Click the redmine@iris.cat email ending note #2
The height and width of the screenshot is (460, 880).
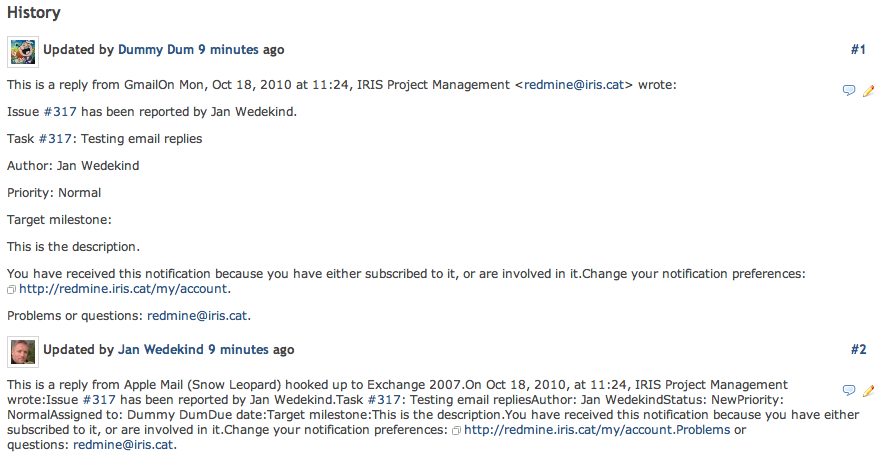pyautogui.click(x=123, y=445)
